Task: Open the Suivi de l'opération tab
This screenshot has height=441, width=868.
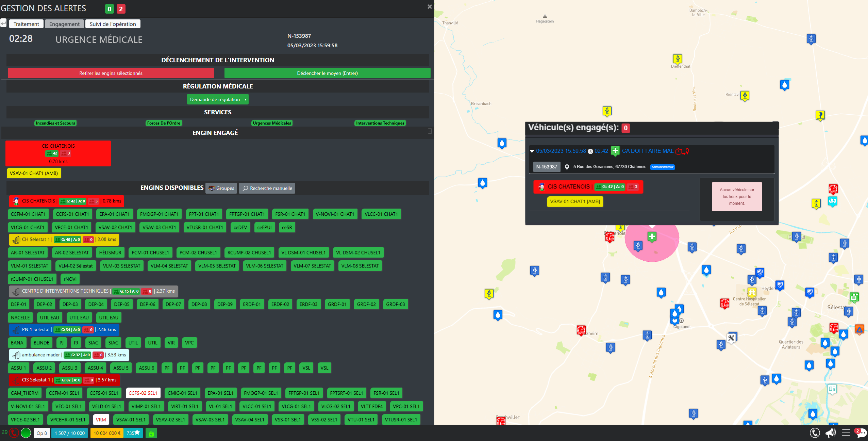Action: click(113, 24)
